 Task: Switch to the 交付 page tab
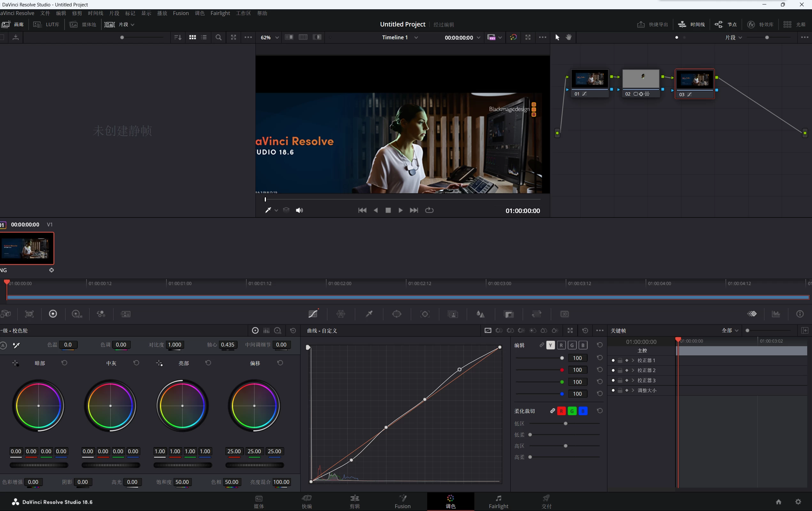546,501
